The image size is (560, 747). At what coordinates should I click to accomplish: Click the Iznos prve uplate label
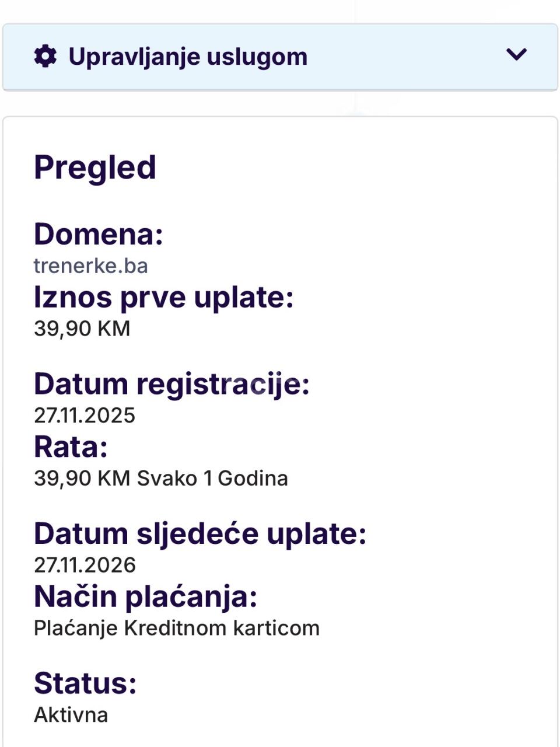163,297
